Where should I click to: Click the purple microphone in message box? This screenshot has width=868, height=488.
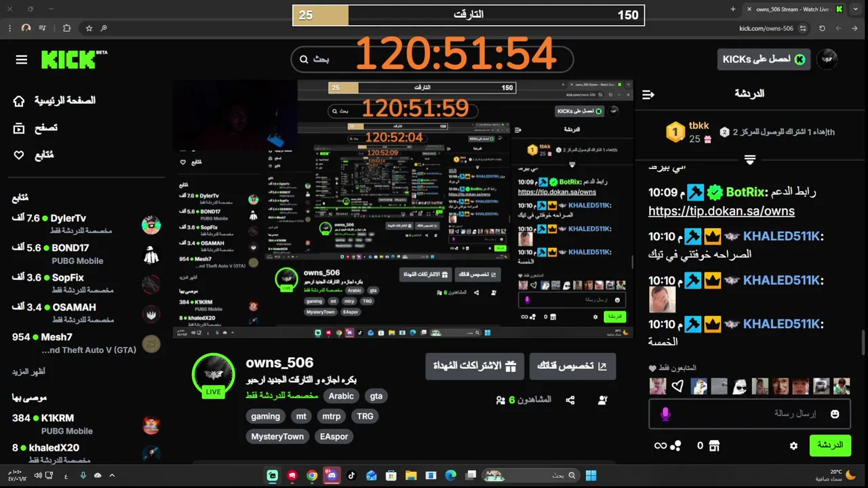[x=665, y=414]
